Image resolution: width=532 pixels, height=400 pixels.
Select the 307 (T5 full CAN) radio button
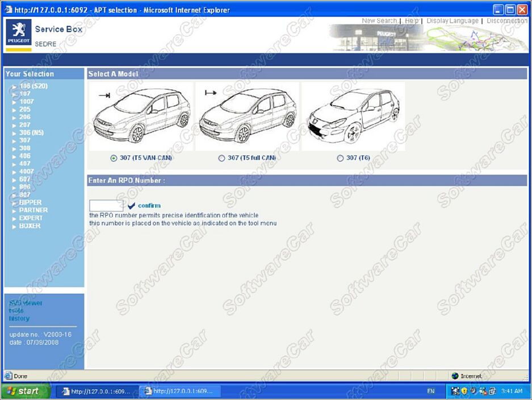221,158
